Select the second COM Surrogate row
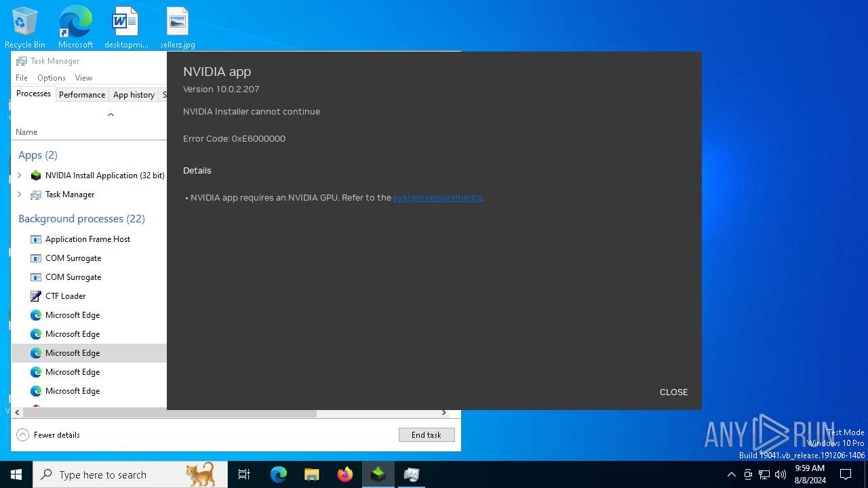This screenshot has height=488, width=868. click(89, 277)
